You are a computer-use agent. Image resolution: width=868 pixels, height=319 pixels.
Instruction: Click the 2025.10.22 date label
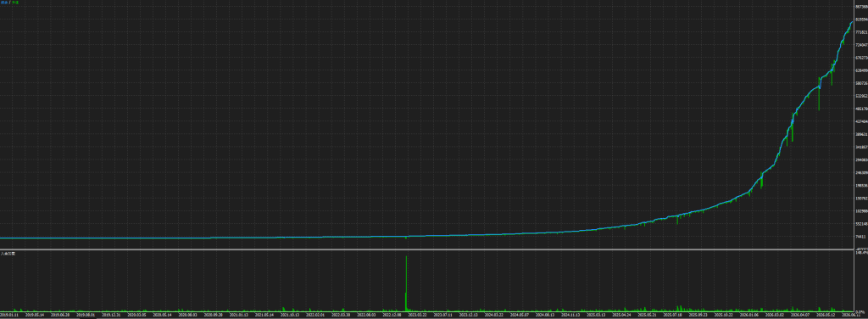(724, 315)
